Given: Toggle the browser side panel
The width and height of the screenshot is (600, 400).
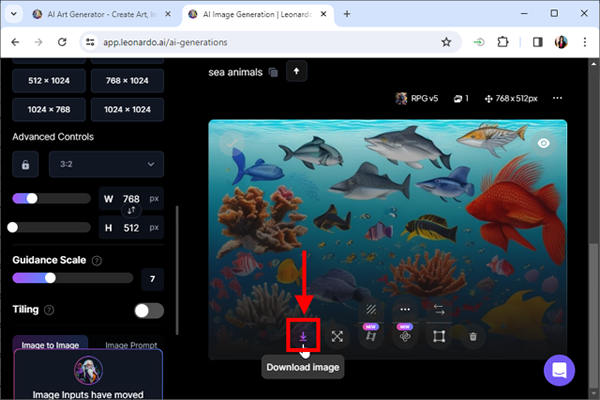Looking at the screenshot, I should coord(538,42).
